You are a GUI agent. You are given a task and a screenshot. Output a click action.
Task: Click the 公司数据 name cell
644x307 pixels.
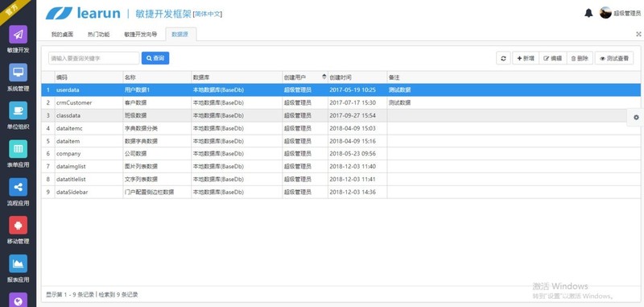(157, 154)
